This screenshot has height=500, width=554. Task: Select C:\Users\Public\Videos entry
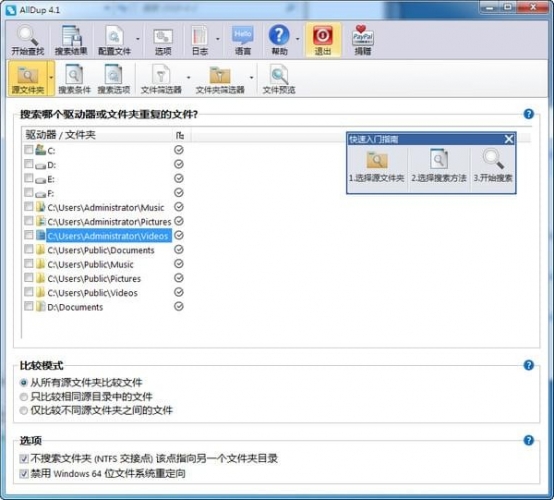(x=93, y=293)
